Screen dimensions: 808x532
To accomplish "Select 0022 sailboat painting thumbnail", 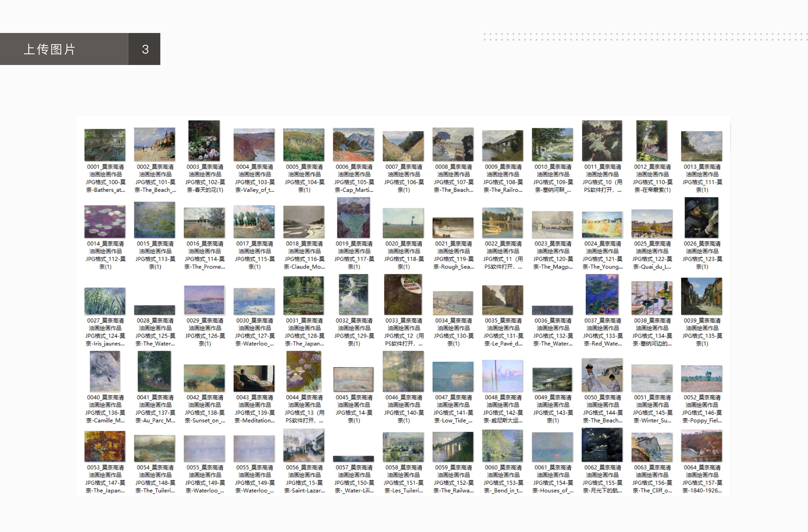I will 502,223.
